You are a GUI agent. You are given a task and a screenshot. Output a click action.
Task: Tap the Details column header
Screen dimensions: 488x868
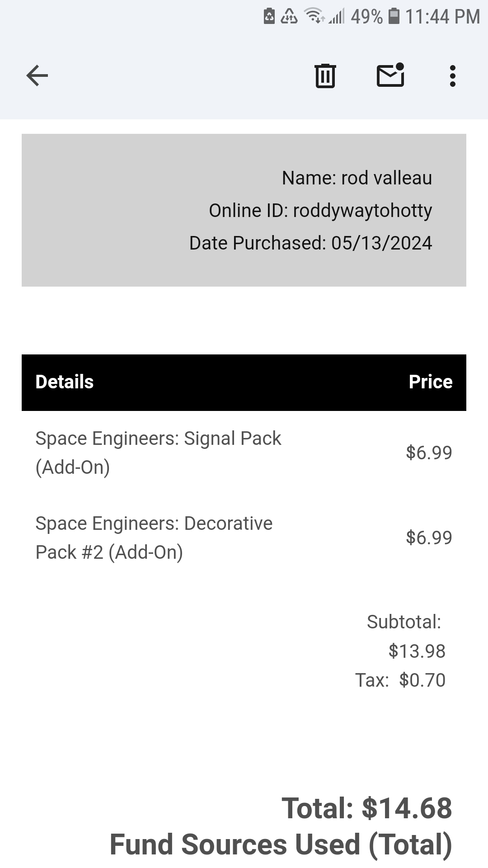tap(65, 382)
